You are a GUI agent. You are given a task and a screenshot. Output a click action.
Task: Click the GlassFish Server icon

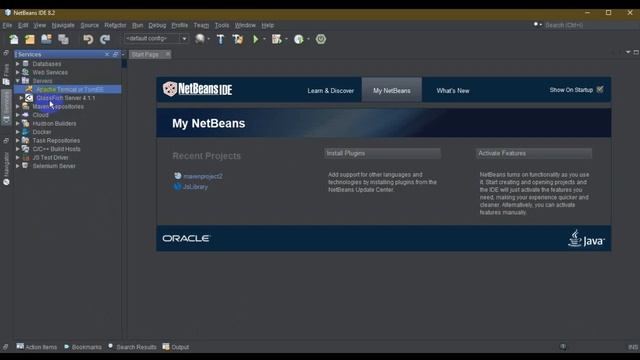tap(29, 98)
